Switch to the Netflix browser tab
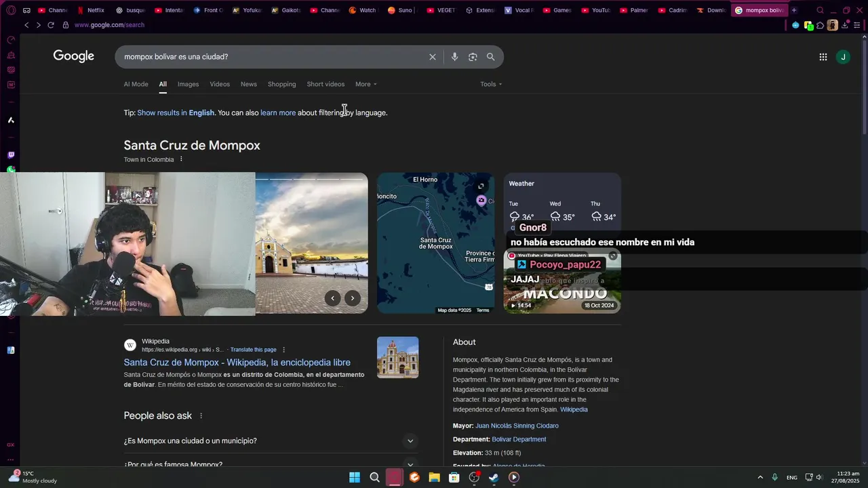The height and width of the screenshot is (488, 868). (91, 10)
